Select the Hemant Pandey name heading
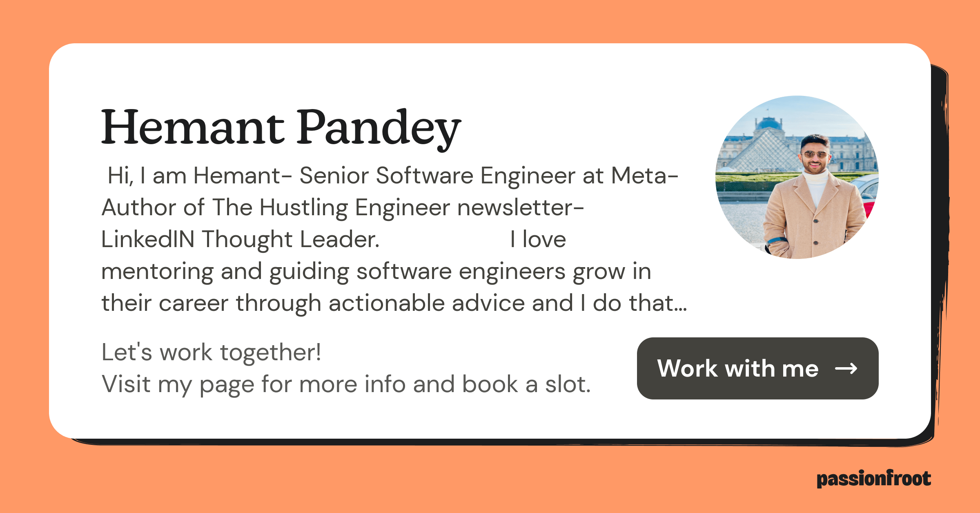 click(281, 127)
